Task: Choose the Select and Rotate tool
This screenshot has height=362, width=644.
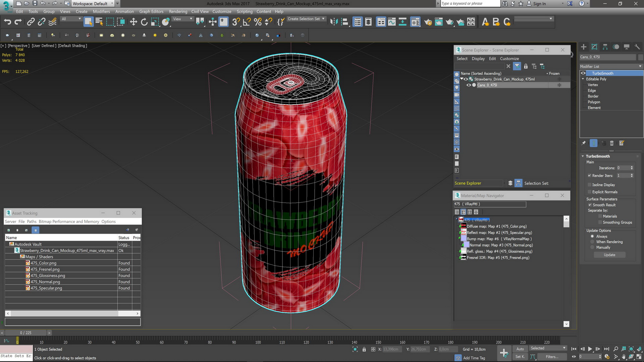Action: (x=144, y=22)
